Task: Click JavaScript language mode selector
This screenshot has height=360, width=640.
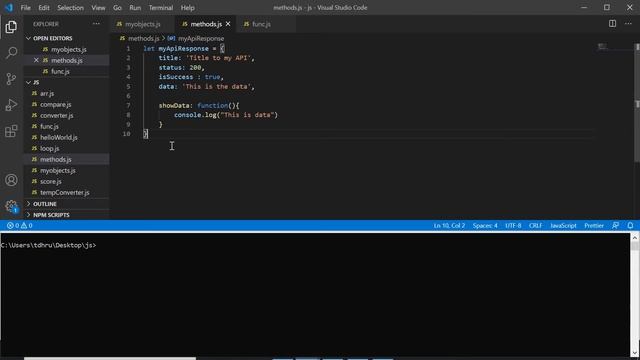Action: coord(563,225)
